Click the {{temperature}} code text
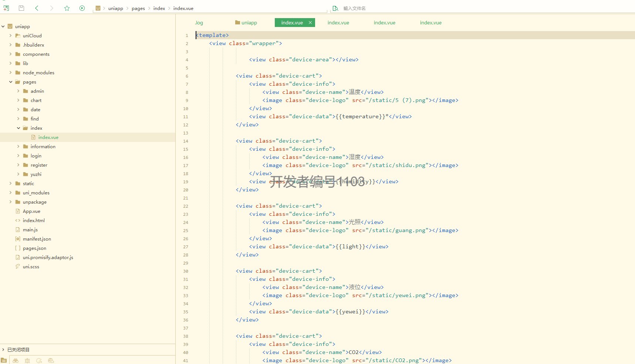Screen dimensions: 635x364 [361, 116]
